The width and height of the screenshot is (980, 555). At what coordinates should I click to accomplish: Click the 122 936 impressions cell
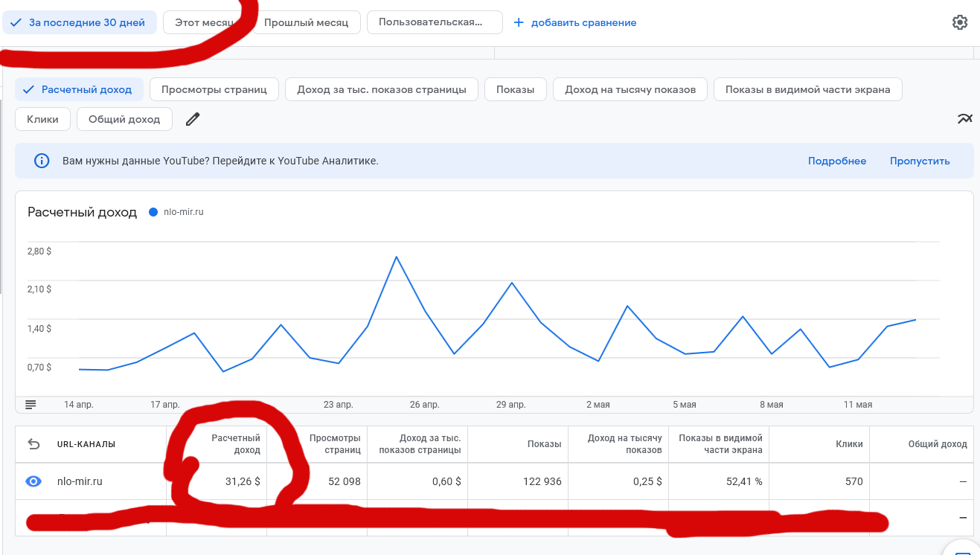pos(541,481)
